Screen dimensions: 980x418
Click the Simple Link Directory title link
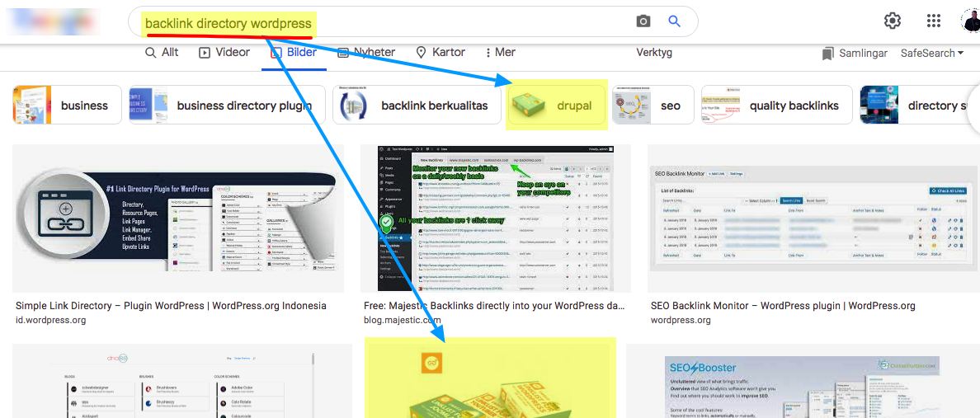[x=171, y=306]
